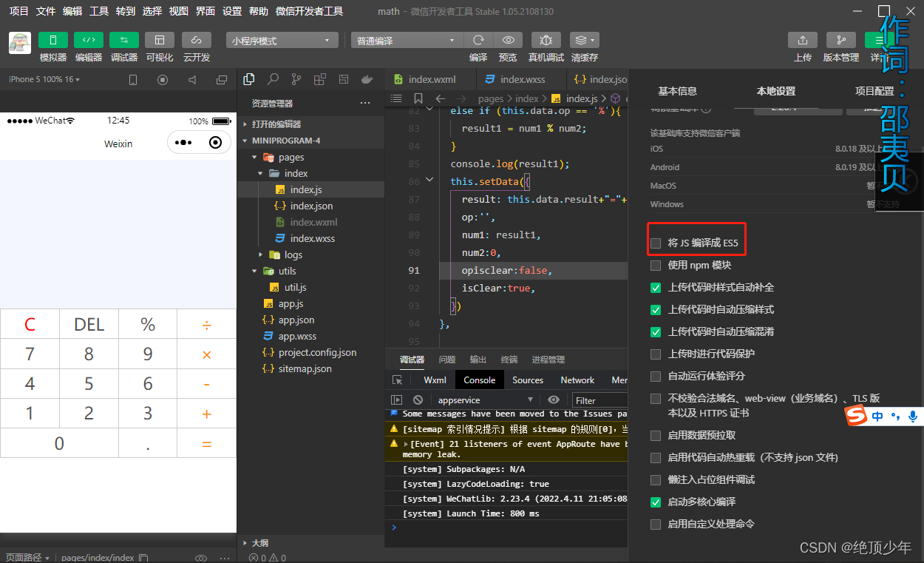The width and height of the screenshot is (924, 563).
Task: Collapse the pages folder
Action: [x=254, y=157]
